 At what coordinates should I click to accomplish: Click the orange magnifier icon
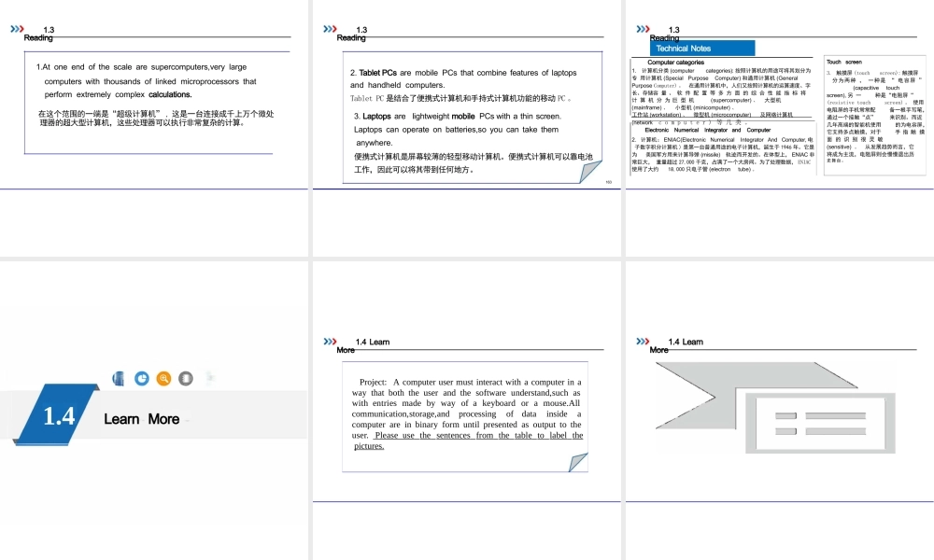163,379
